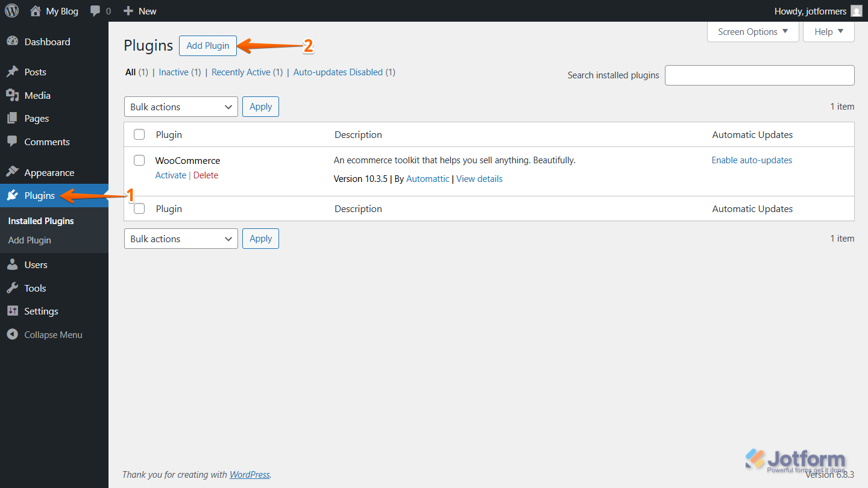Click the user avatar next to Howdy, jotformers
This screenshot has width=868, height=488.
click(857, 10)
